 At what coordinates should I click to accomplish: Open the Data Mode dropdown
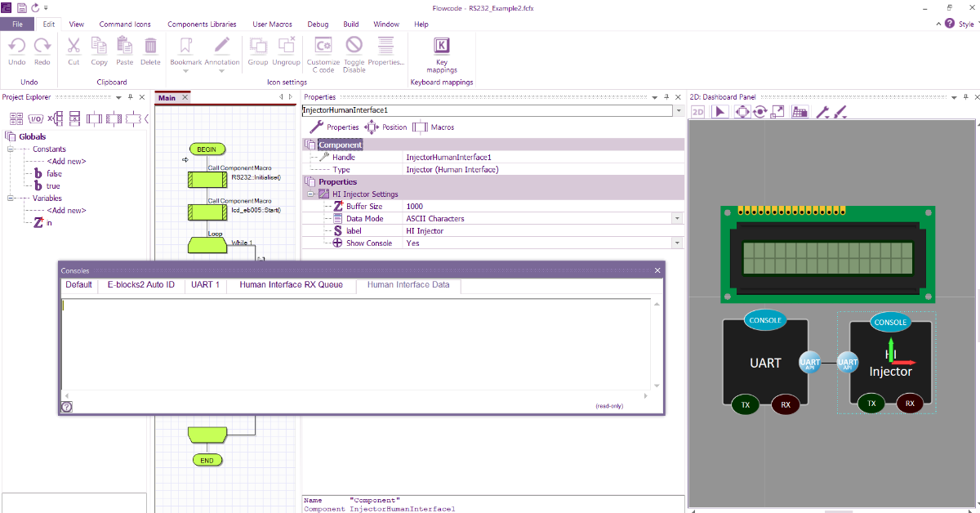677,218
